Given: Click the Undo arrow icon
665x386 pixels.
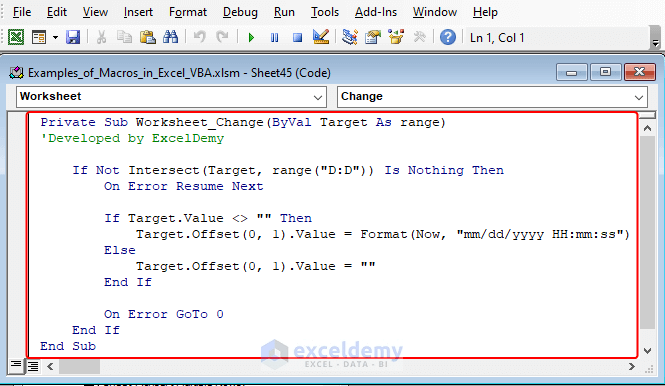Looking at the screenshot, I should (199, 37).
